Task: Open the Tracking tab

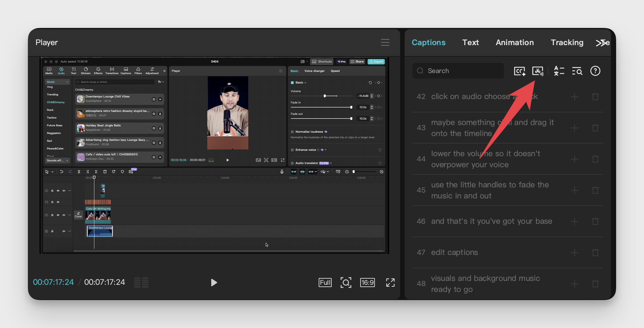Action: click(567, 43)
